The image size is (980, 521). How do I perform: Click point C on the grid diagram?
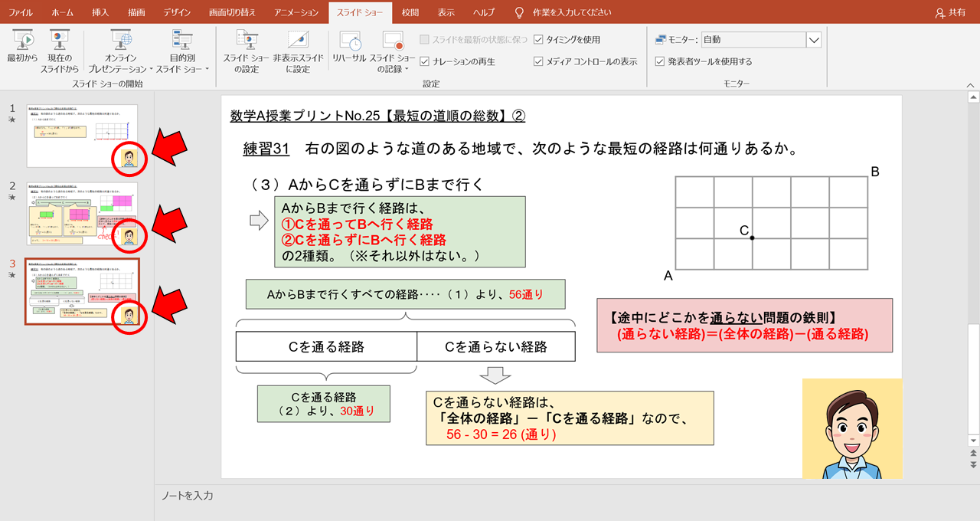pyautogui.click(x=753, y=238)
